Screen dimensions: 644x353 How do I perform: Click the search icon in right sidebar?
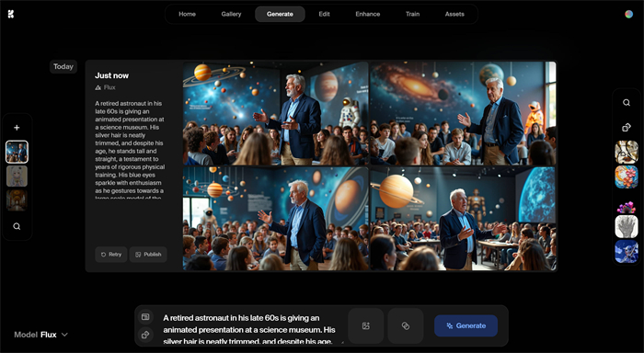tap(627, 103)
